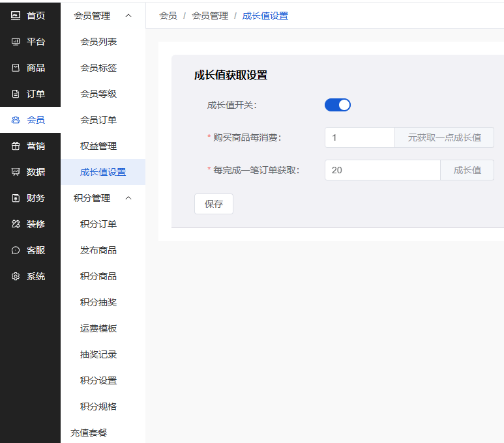The image size is (504, 443).
Task: Click the 财务 finance icon
Action: click(16, 198)
